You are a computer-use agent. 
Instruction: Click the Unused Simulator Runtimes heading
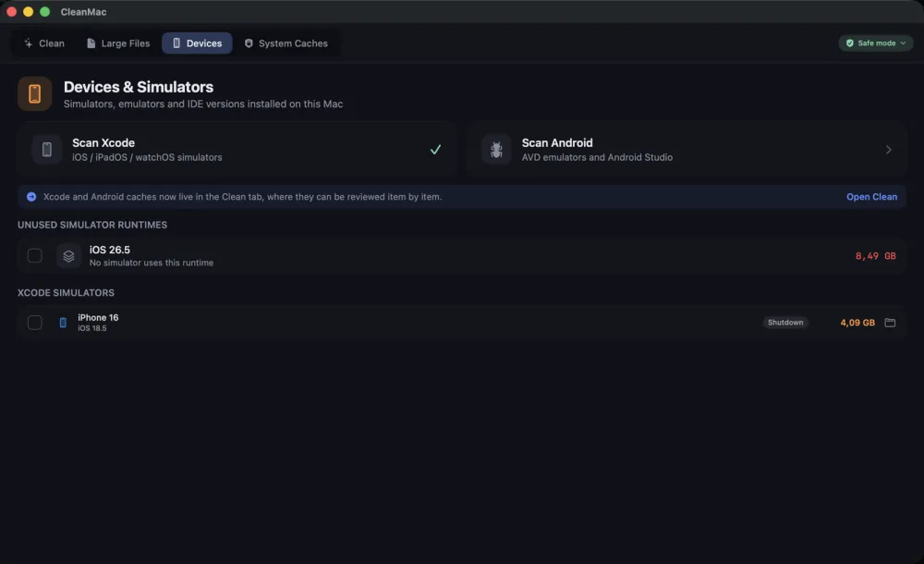pos(92,225)
